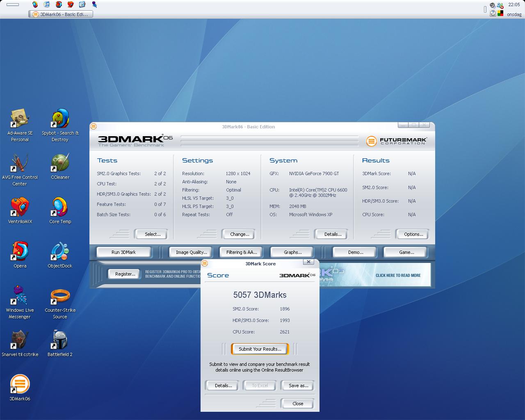Click the purple pin quick launch icon
The image size is (525, 420).
(94, 5)
